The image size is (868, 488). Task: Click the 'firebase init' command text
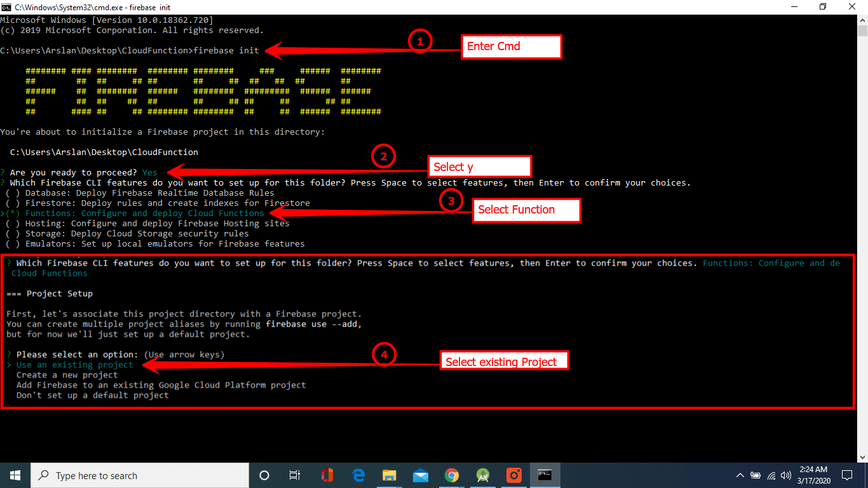tap(226, 51)
